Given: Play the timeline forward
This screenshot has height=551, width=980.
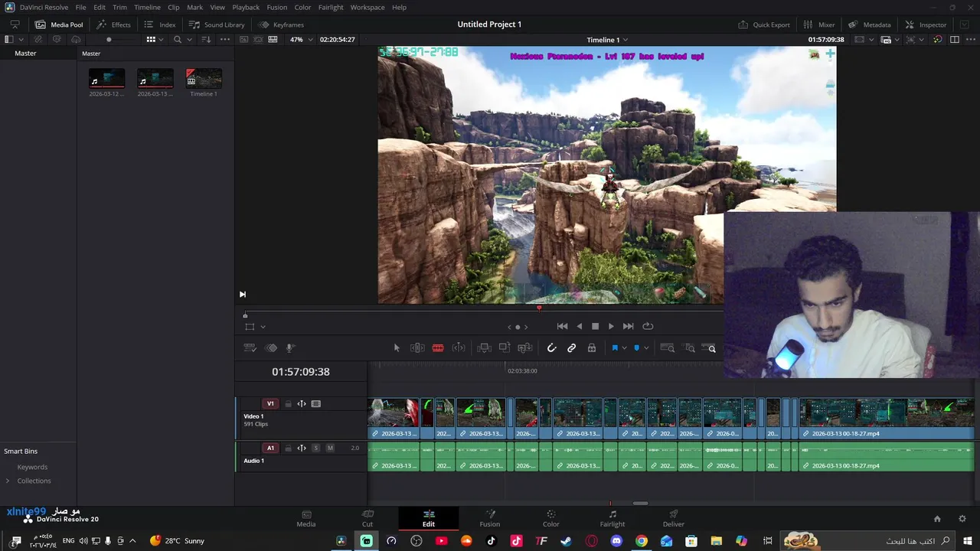Looking at the screenshot, I should [611, 326].
